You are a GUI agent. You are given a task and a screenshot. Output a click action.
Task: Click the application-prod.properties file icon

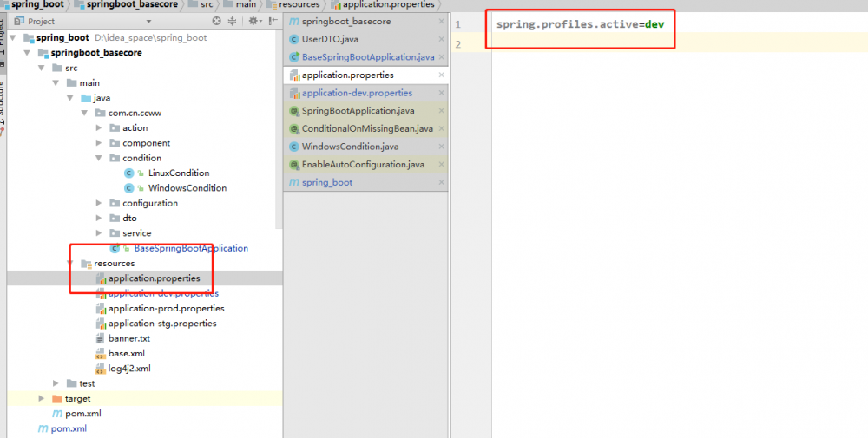click(101, 309)
